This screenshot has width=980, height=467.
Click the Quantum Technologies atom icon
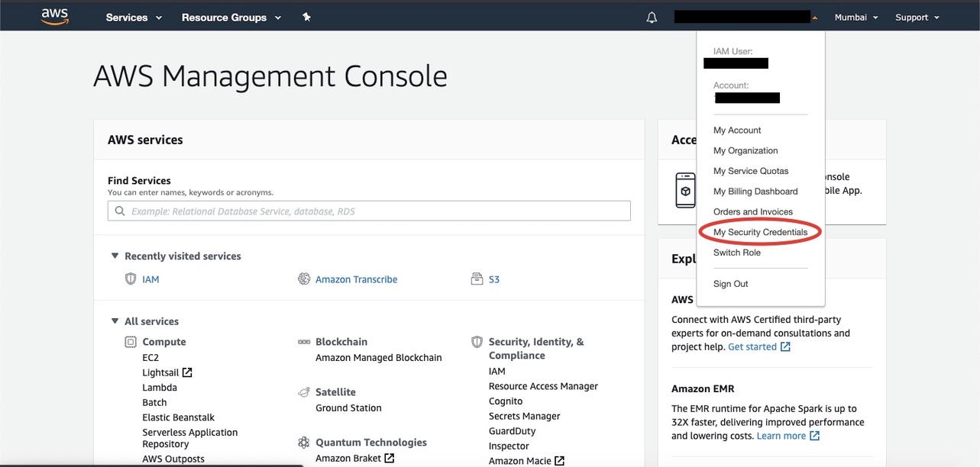(x=303, y=443)
